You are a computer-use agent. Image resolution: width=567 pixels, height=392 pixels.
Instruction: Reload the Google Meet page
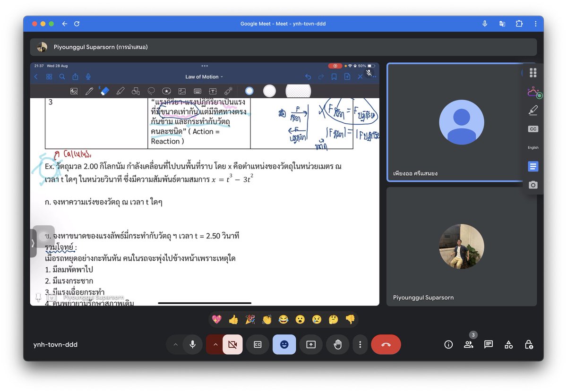coord(77,24)
